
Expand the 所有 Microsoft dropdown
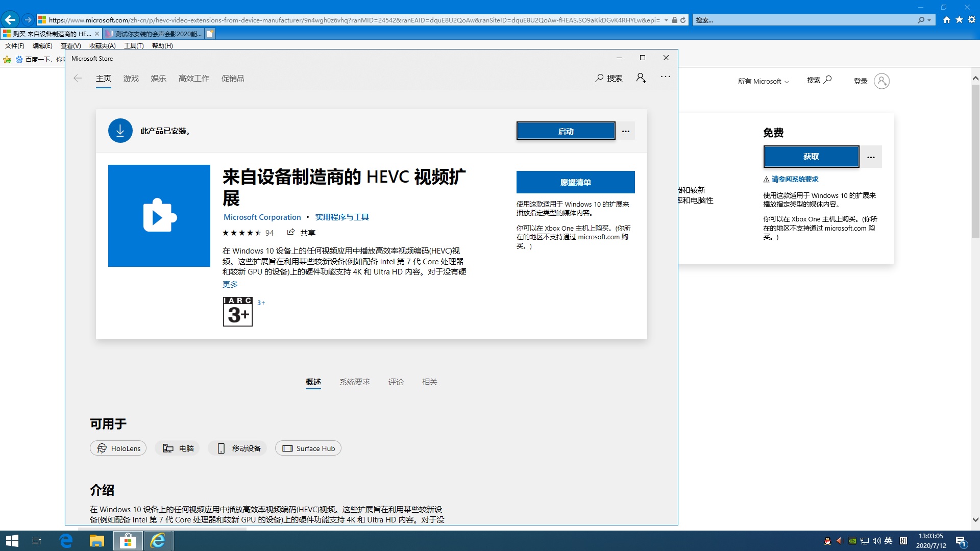pyautogui.click(x=763, y=81)
